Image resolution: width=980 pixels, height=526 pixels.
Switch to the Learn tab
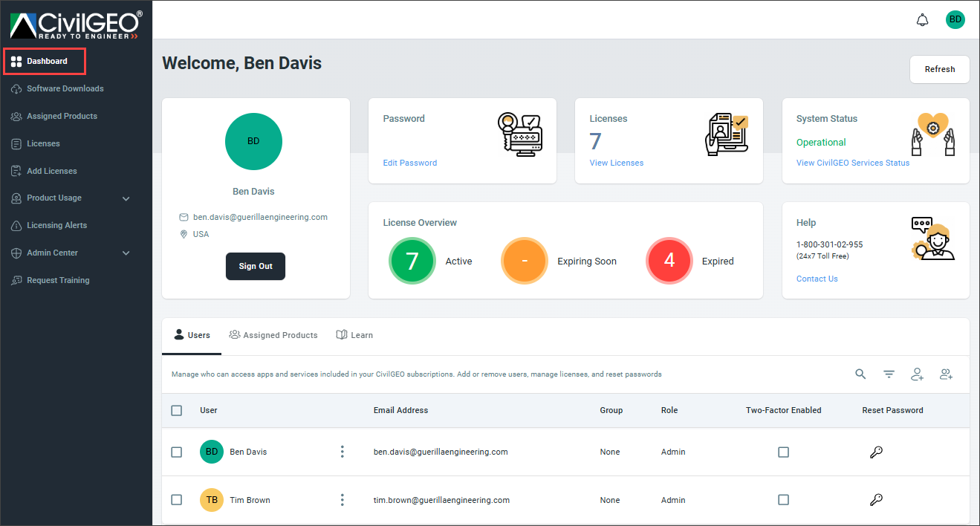(x=354, y=335)
